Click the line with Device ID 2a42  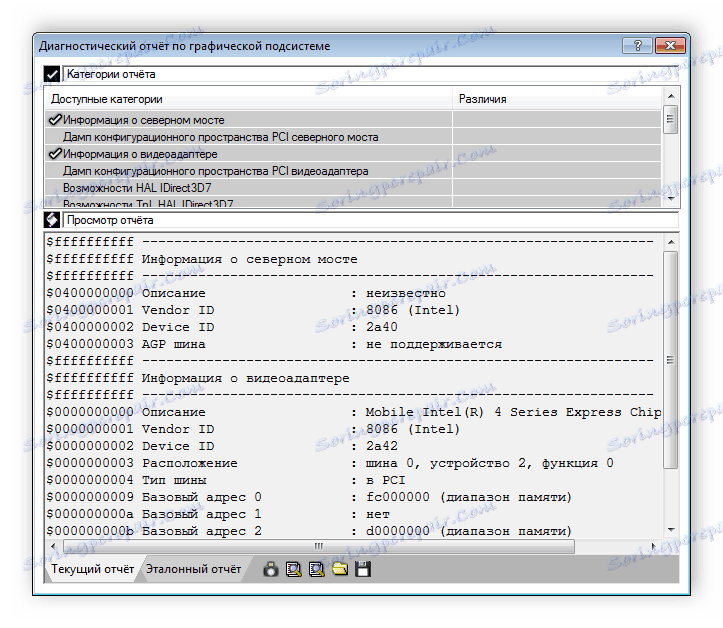coord(222,446)
